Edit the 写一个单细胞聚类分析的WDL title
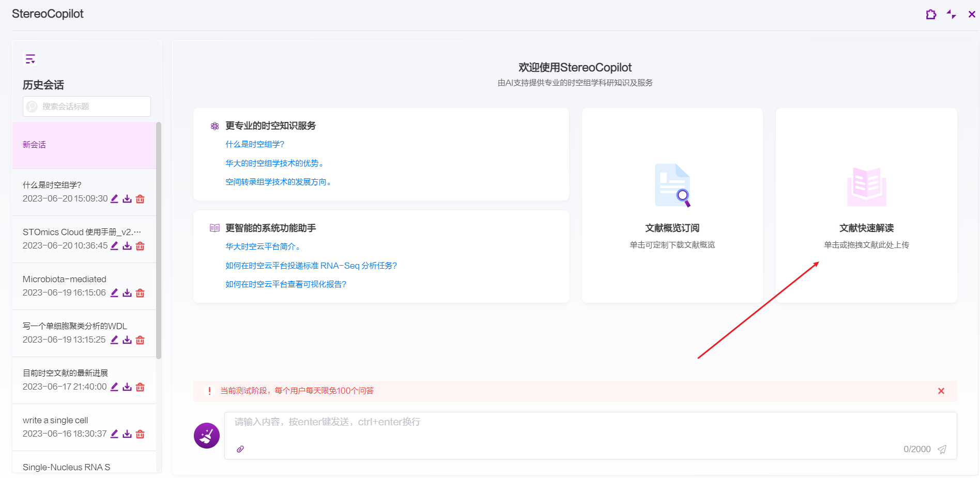Image resolution: width=980 pixels, height=478 pixels. click(x=114, y=340)
